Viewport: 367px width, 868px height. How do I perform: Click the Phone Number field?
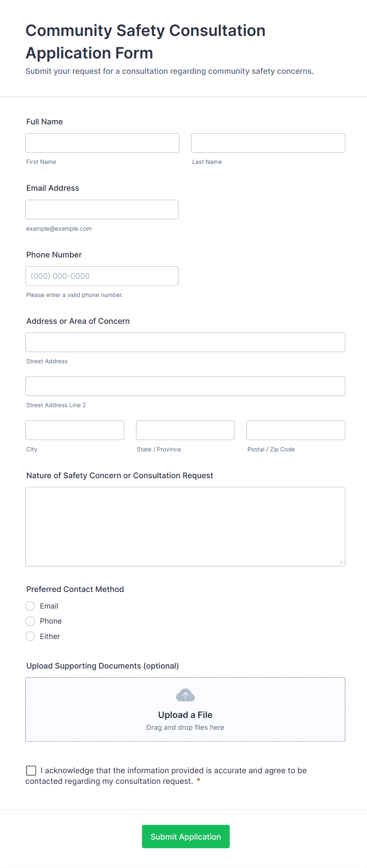pyautogui.click(x=102, y=276)
